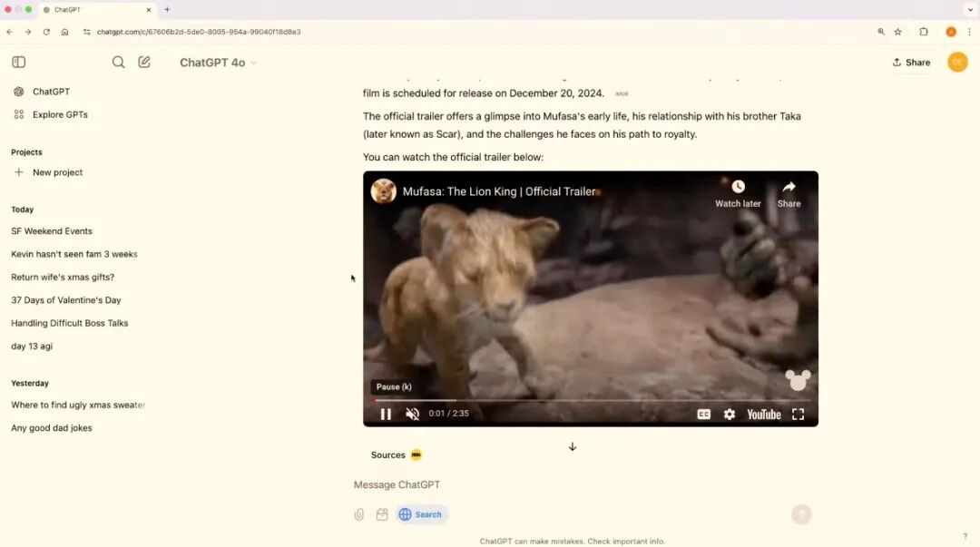The image size is (980, 547).
Task: Add the trailer to Watch later
Action: [x=738, y=194]
